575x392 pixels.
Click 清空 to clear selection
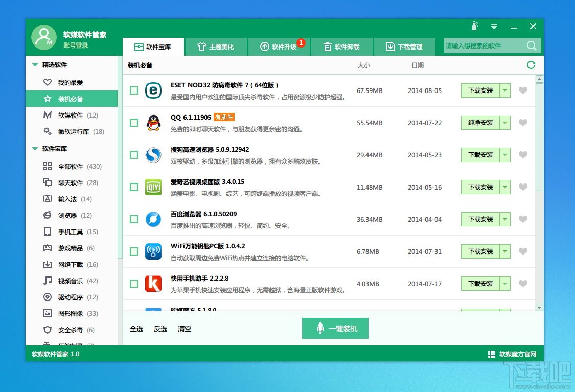click(185, 329)
